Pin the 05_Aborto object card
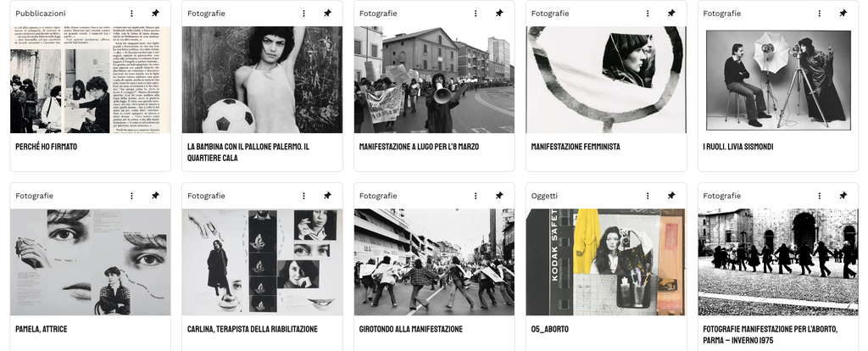Screen dimensions: 868x351 coord(671,196)
